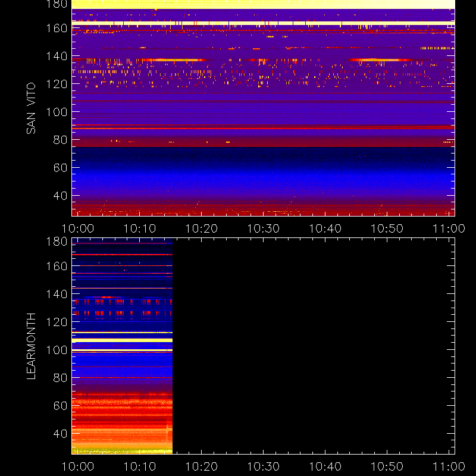Select the 80 label on San Vito axis
The image size is (476, 476).
[x=60, y=140]
